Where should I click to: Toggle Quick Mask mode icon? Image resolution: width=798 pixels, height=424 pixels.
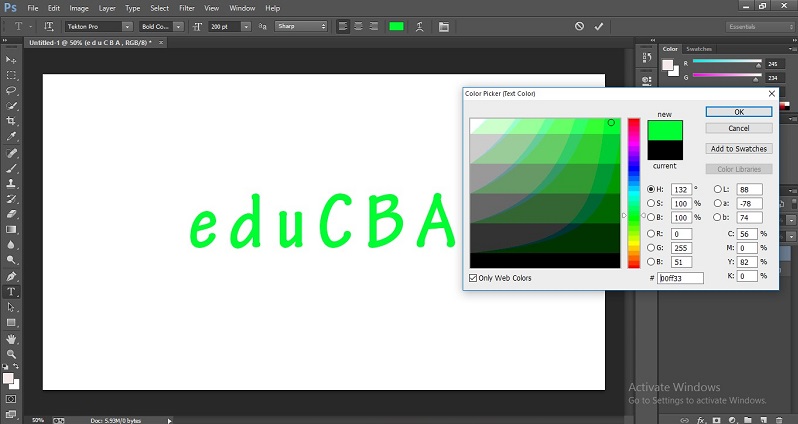(x=11, y=399)
